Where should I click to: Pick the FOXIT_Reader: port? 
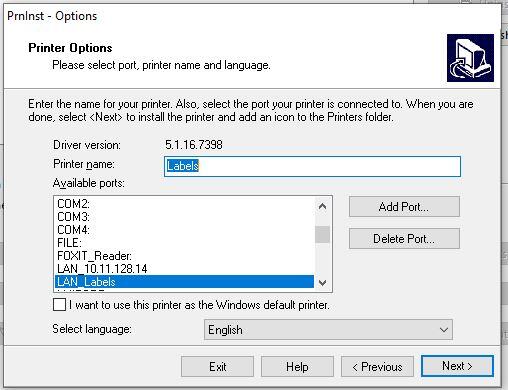click(x=184, y=256)
